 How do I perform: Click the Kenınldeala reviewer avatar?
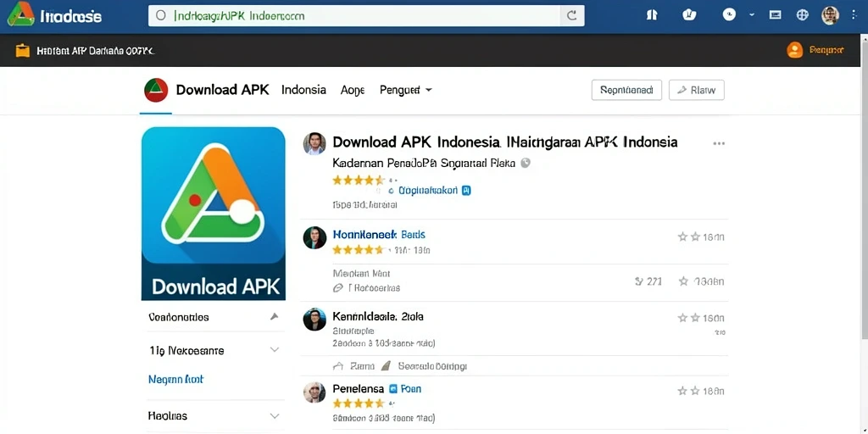click(314, 320)
